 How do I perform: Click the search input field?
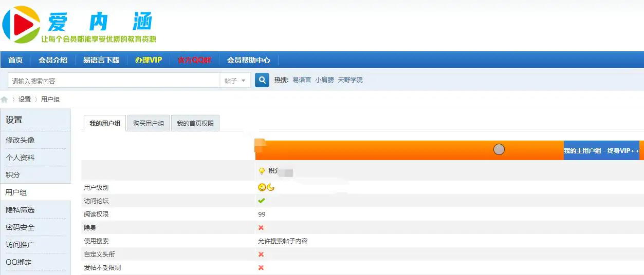tap(114, 81)
